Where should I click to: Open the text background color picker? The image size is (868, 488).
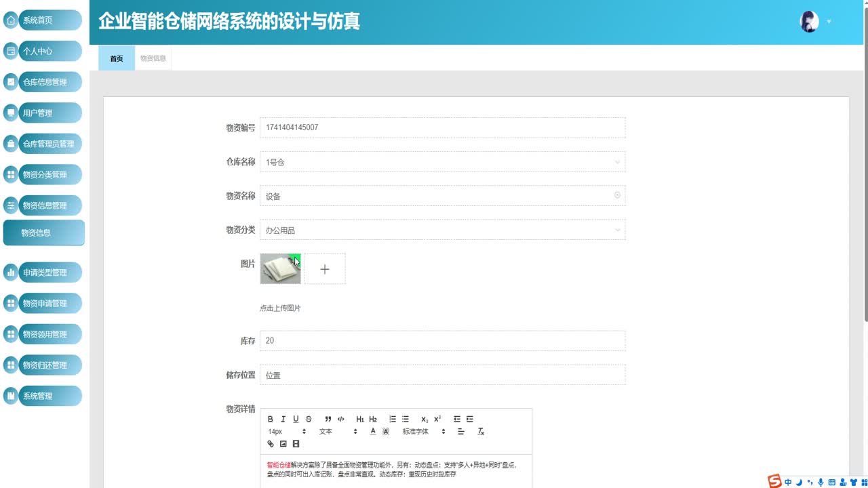(386, 431)
